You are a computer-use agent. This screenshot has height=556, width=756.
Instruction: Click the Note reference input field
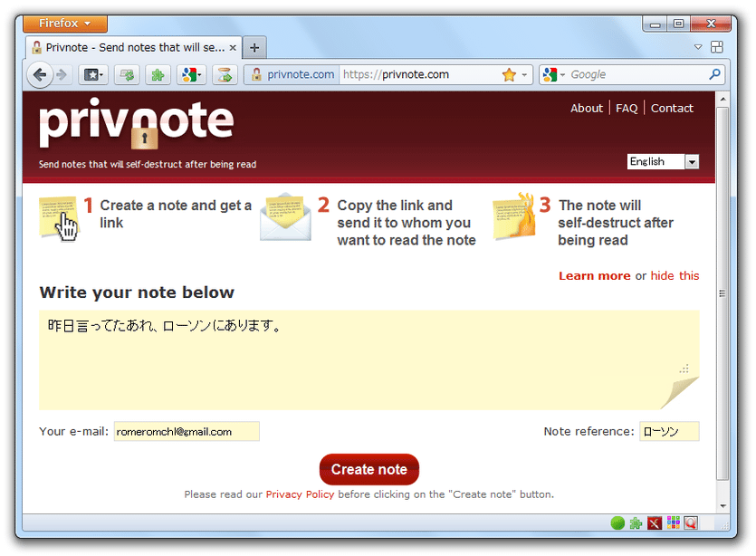tap(669, 431)
